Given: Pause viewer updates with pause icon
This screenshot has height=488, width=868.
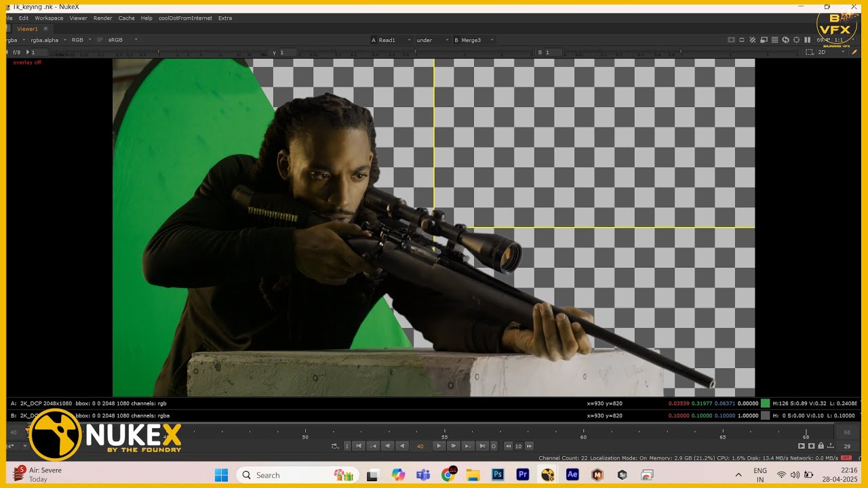Looking at the screenshot, I should (808, 40).
